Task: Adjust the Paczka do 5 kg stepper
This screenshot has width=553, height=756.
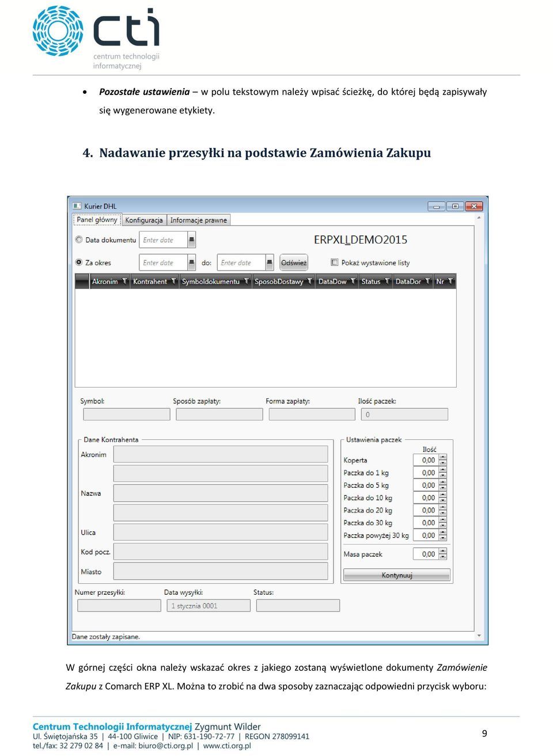Action: [x=443, y=485]
